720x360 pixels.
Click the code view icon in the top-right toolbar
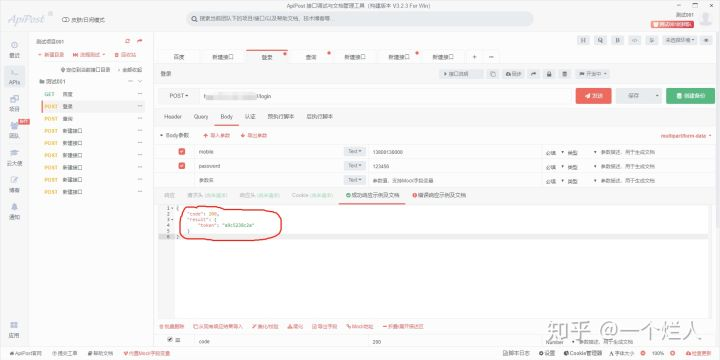(635, 40)
